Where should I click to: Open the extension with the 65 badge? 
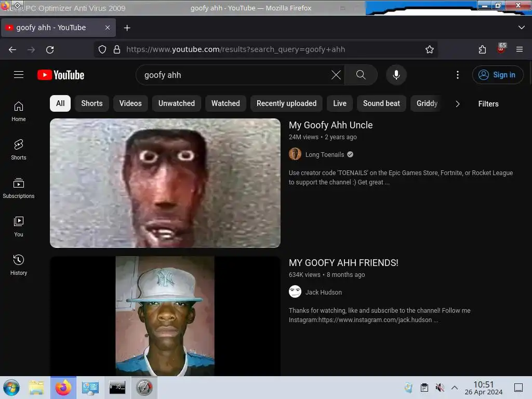pos(501,48)
